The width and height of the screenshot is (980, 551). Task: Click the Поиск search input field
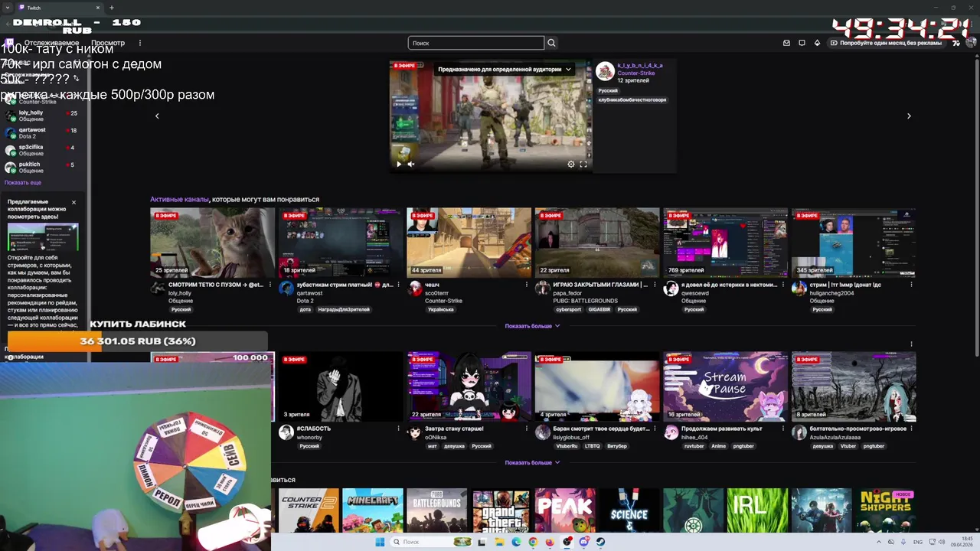click(x=476, y=43)
